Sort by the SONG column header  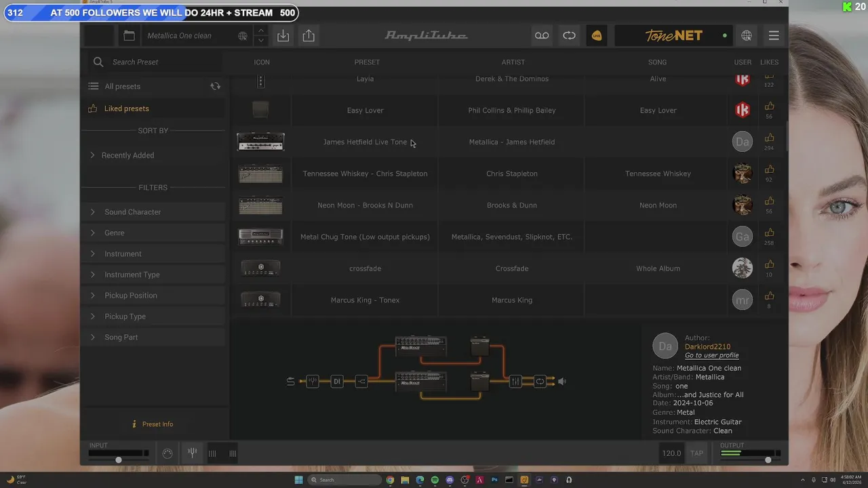pyautogui.click(x=657, y=62)
